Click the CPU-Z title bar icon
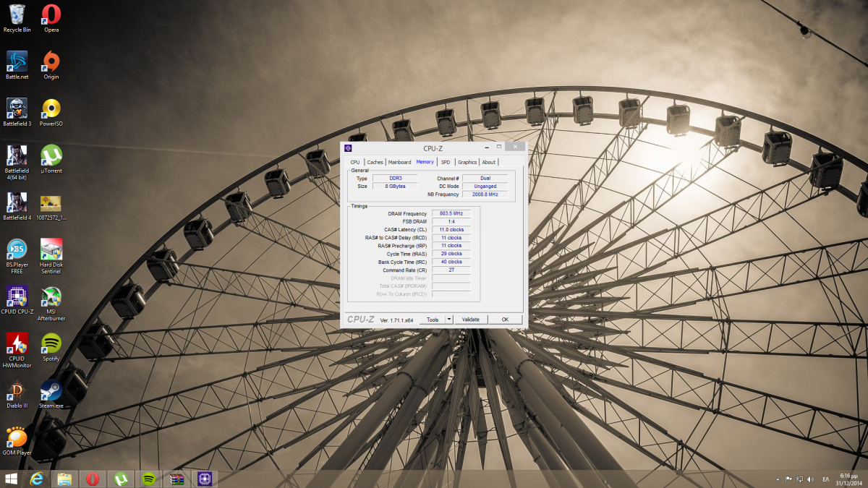 pyautogui.click(x=348, y=148)
